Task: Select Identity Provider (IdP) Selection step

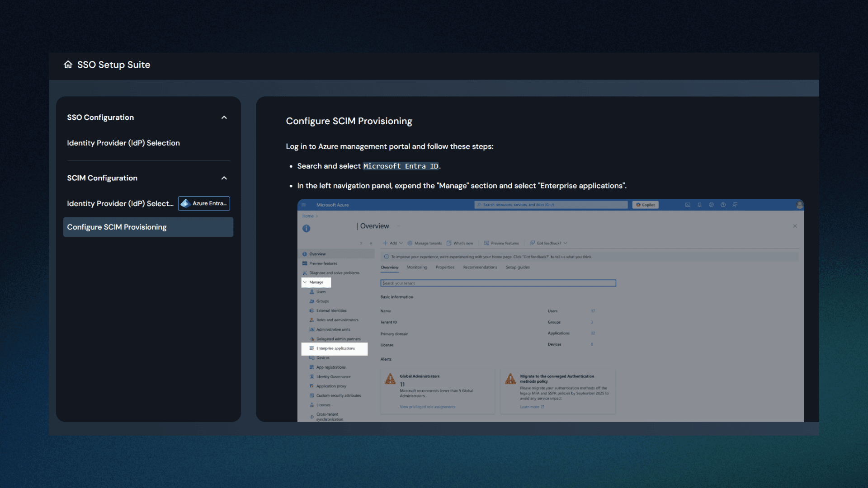Action: (x=123, y=143)
